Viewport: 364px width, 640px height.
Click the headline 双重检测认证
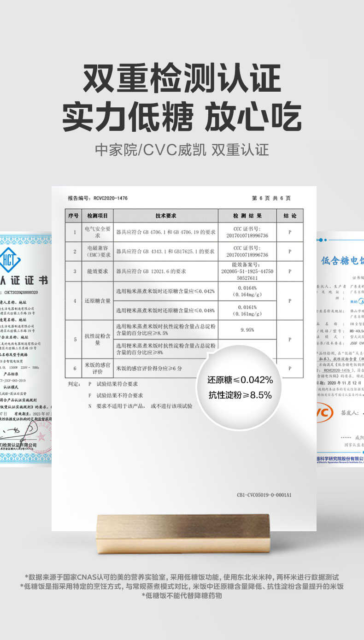tap(182, 79)
